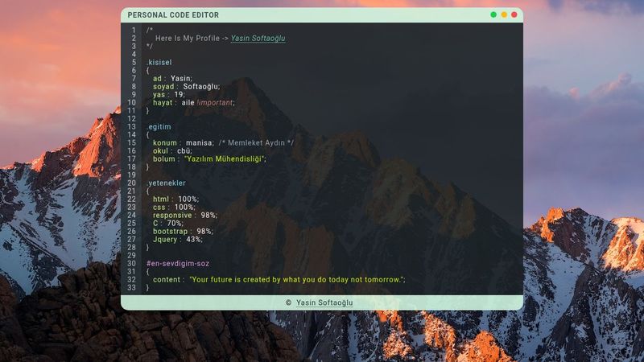Click the copyright symbol in footer

tap(288, 302)
